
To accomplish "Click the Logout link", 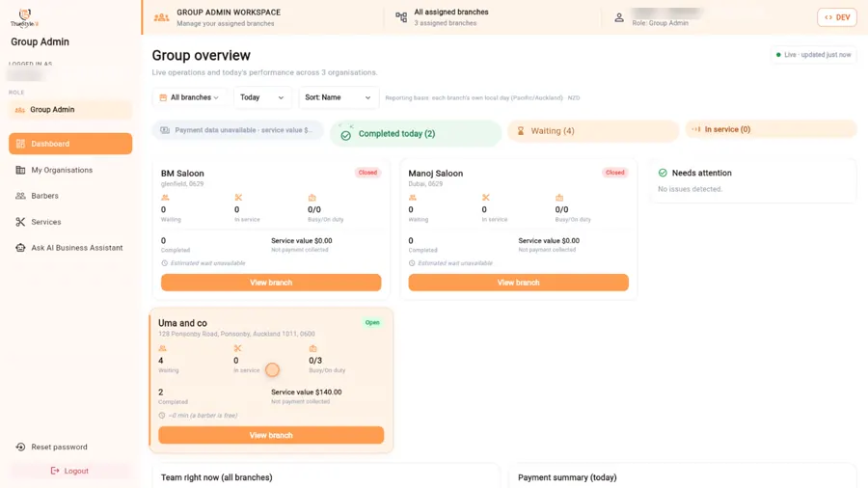I will tap(70, 471).
